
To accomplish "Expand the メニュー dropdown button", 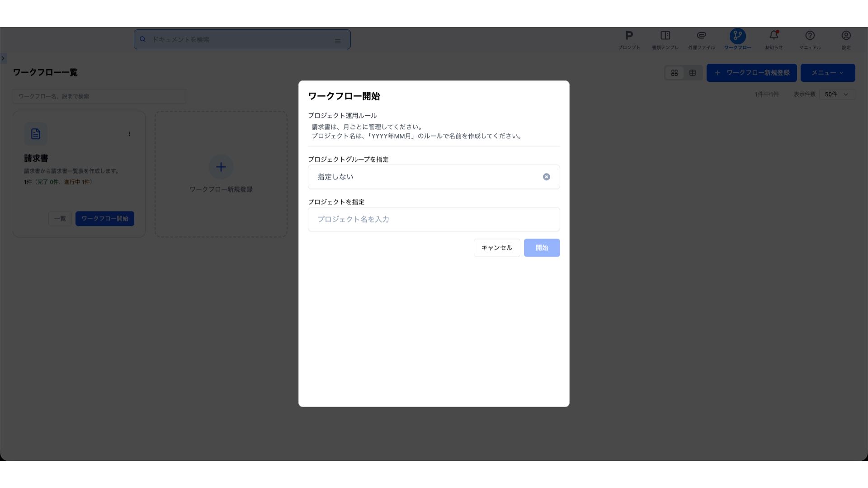I will click(827, 73).
